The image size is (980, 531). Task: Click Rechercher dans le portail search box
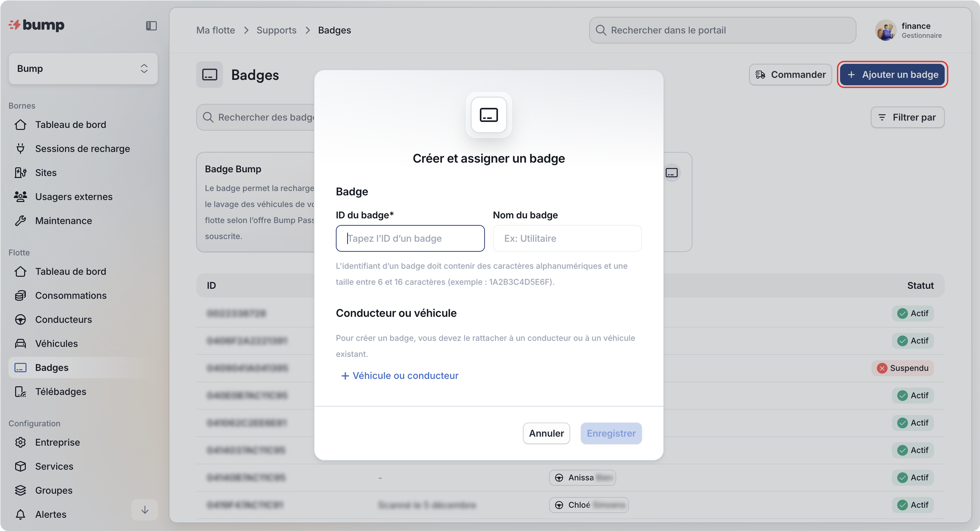(723, 30)
